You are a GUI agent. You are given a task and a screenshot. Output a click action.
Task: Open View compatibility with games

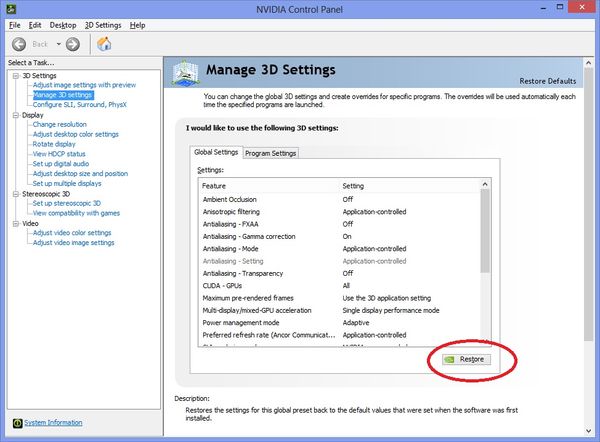tap(76, 213)
